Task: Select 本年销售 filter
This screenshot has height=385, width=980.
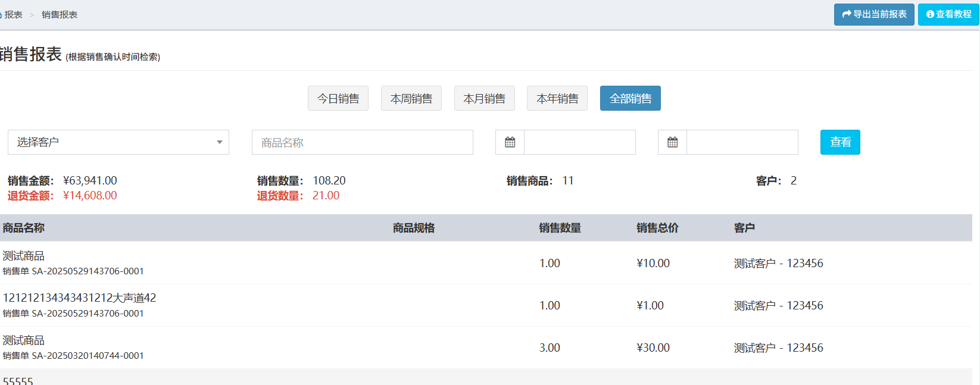Action: [x=557, y=99]
